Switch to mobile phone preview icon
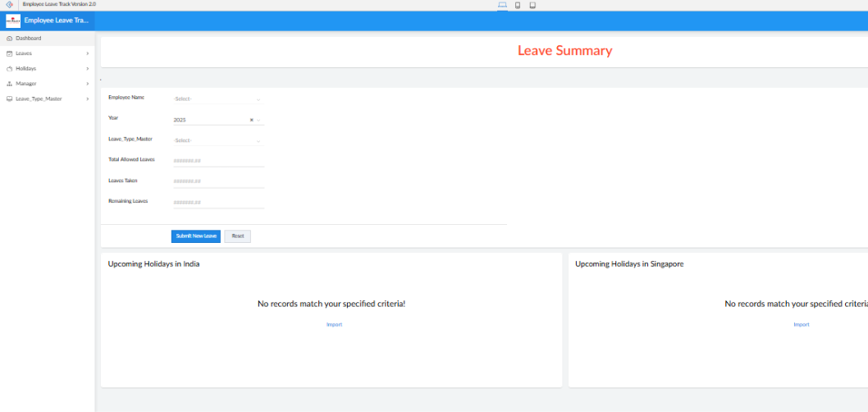Viewport: 868px width, 412px height. tap(518, 5)
